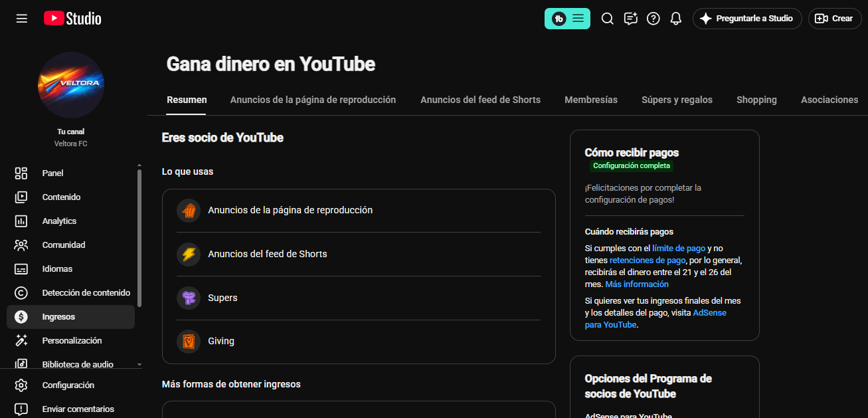This screenshot has height=418, width=868.
Task: Open Contenido in the sidebar
Action: pyautogui.click(x=70, y=197)
